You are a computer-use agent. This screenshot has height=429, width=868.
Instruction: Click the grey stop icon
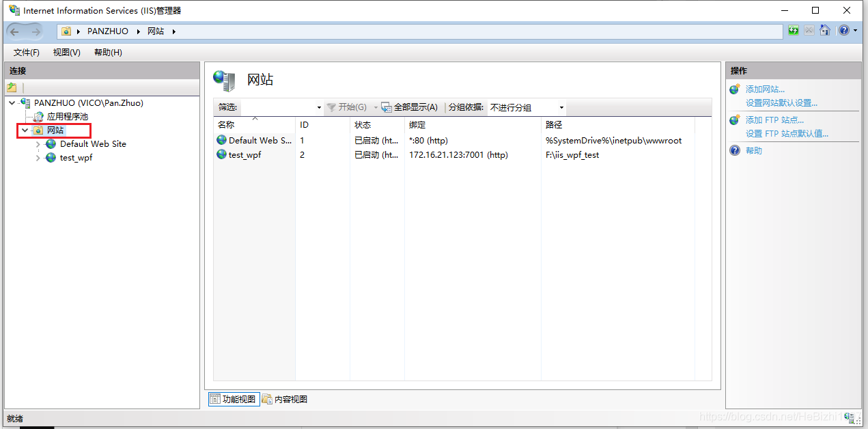(x=809, y=31)
